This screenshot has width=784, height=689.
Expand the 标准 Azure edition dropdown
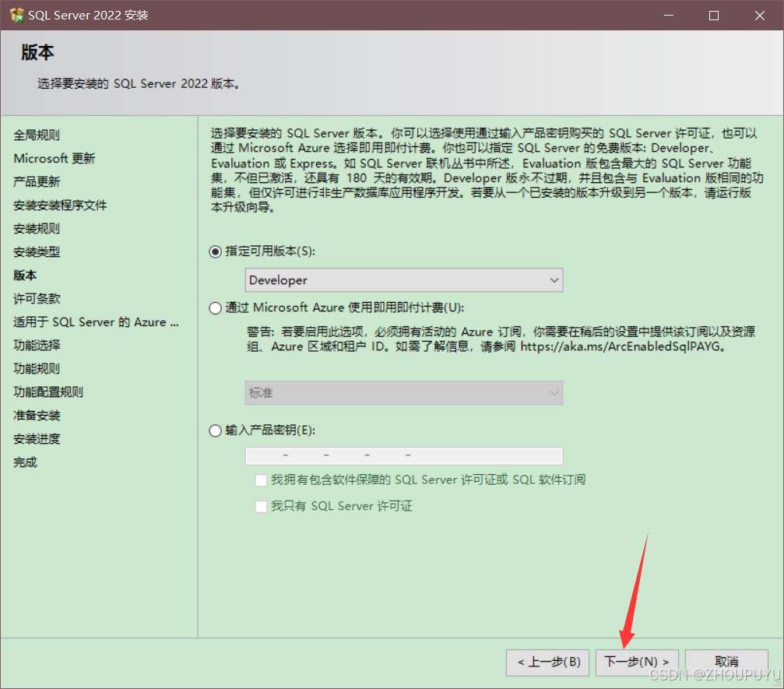coord(404,393)
